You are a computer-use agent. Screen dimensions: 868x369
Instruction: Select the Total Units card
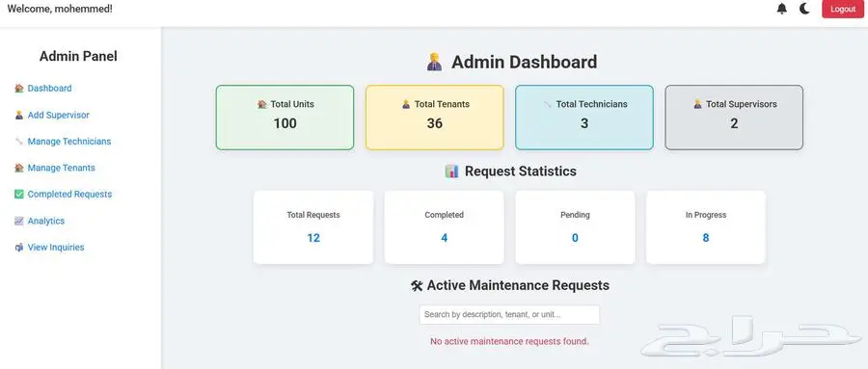[285, 118]
